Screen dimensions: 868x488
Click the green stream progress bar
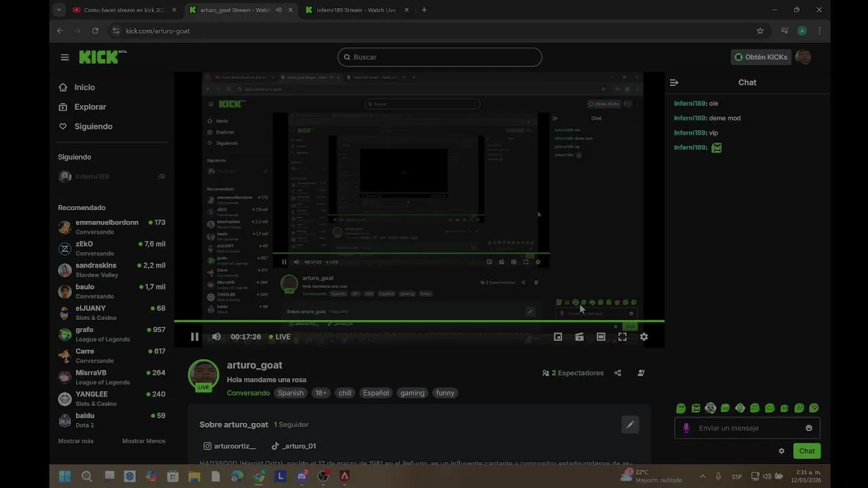click(x=419, y=321)
